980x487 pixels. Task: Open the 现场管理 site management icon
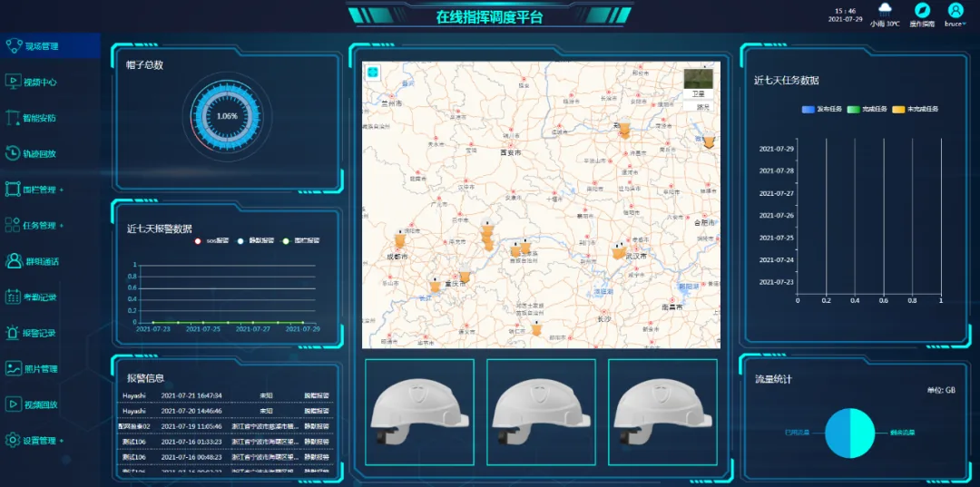(14, 45)
